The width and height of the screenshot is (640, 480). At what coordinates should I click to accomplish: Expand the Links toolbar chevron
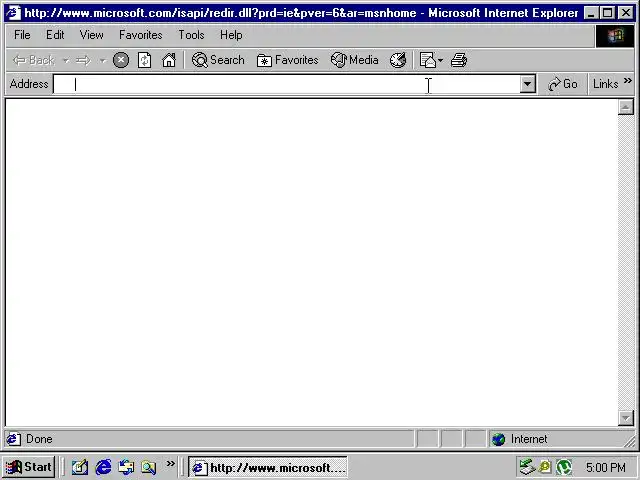628,81
